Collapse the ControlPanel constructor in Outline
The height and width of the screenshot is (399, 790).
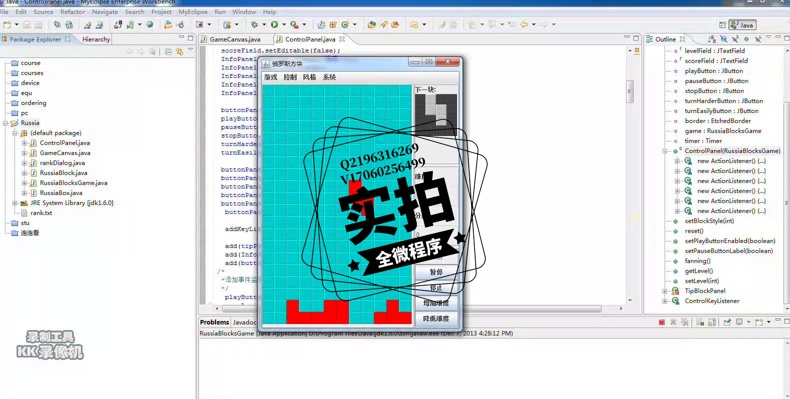665,151
